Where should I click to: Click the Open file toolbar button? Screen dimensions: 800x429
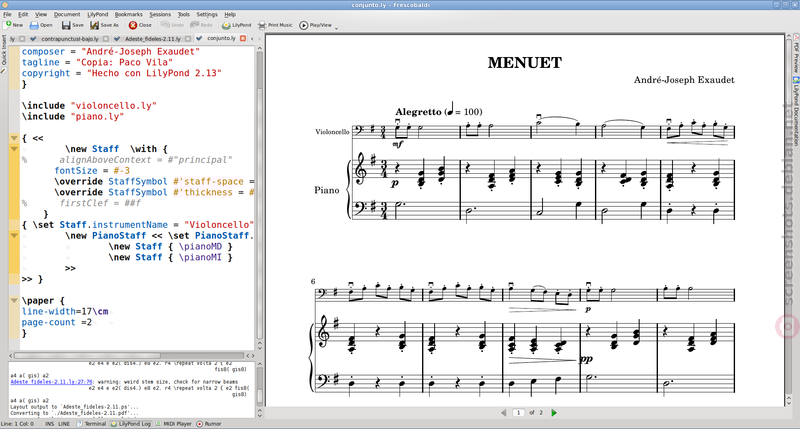coord(41,25)
